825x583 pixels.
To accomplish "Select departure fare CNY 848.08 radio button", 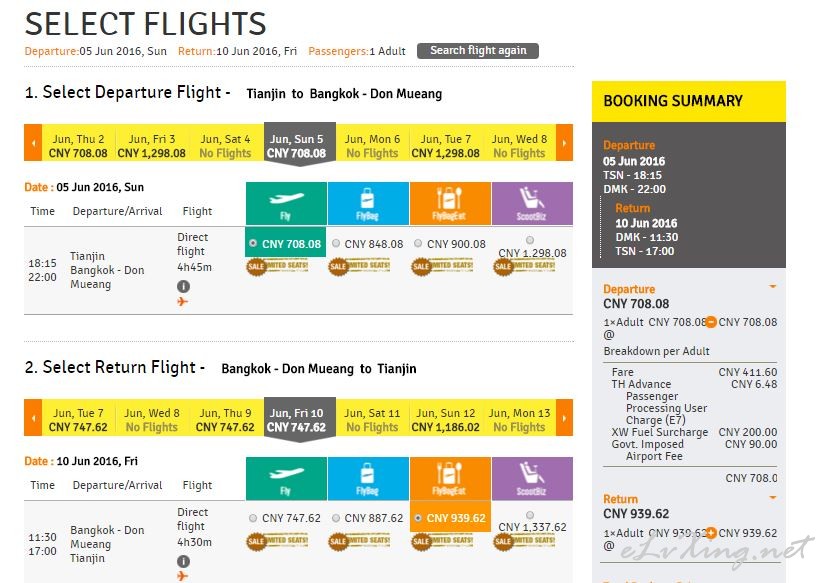I will [x=336, y=243].
